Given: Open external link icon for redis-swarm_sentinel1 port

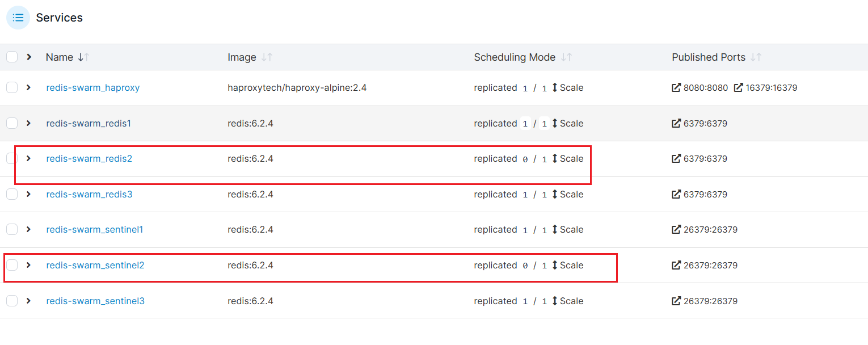Looking at the screenshot, I should 676,230.
